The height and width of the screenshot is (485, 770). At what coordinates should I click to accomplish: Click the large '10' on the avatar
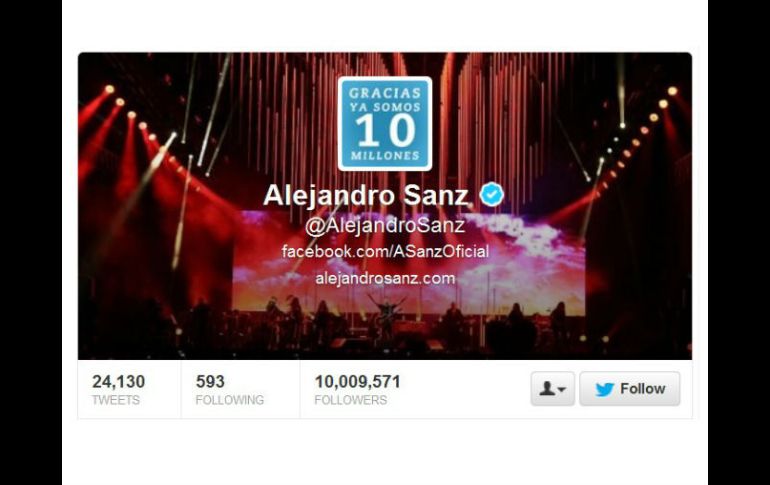click(385, 131)
